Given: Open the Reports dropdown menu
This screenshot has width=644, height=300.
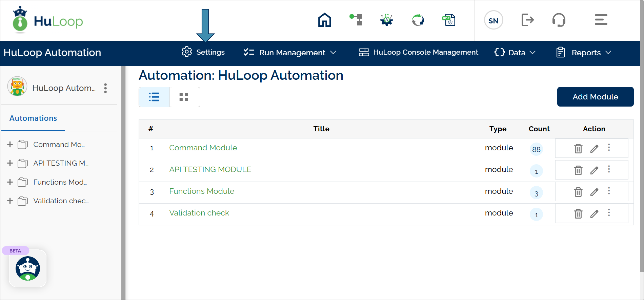Looking at the screenshot, I should click(584, 53).
